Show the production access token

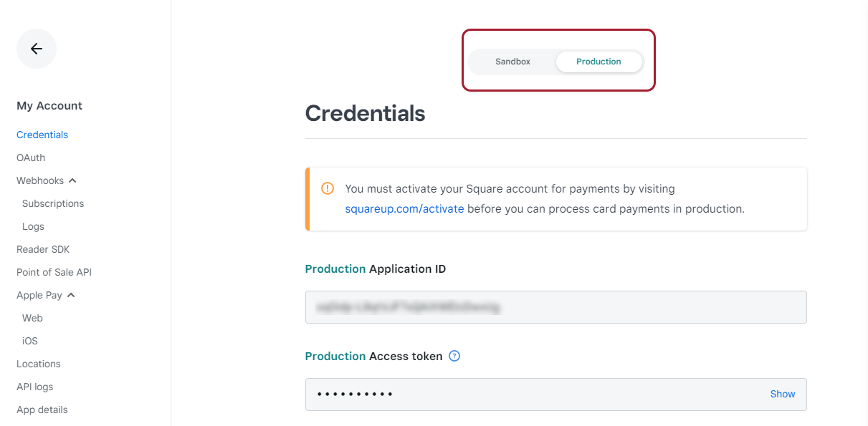(783, 394)
